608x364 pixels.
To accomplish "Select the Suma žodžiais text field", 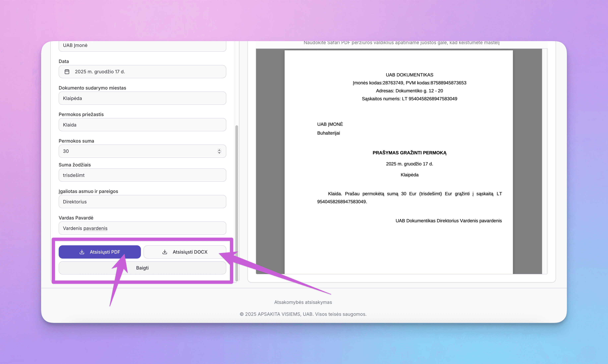I will tap(142, 175).
